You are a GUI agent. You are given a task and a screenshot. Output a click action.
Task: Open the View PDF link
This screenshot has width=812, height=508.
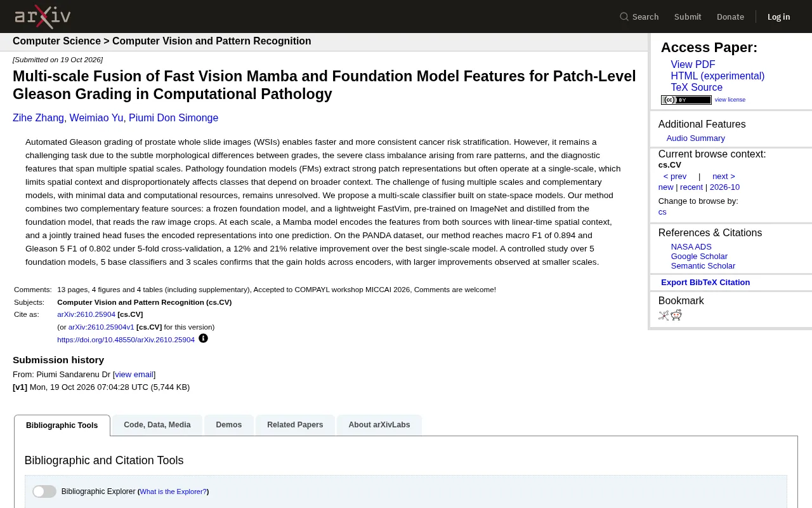[x=693, y=65]
